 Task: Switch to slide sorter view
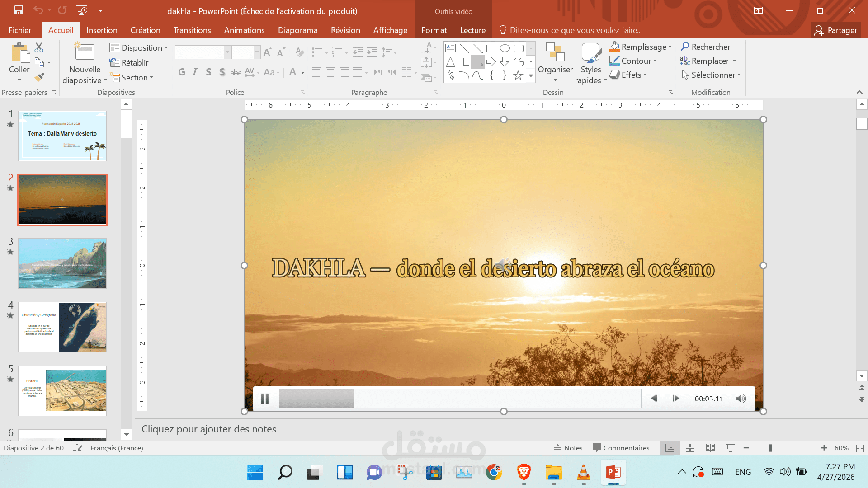[690, 448]
